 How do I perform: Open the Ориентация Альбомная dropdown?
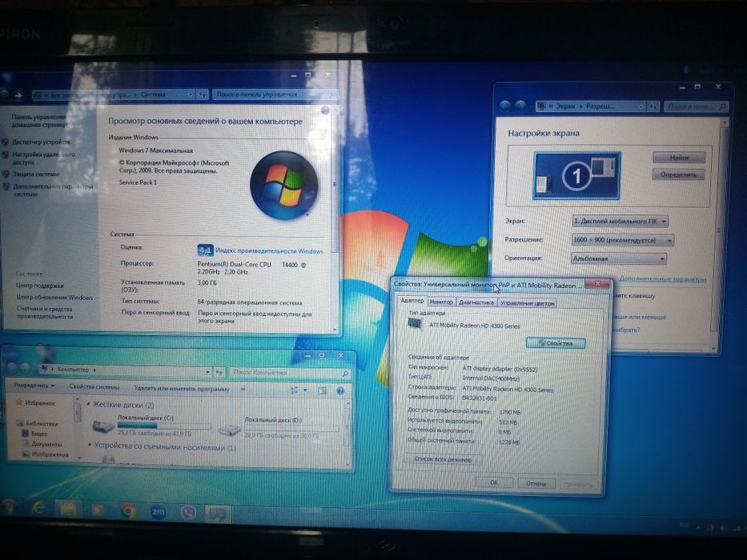coord(618,258)
